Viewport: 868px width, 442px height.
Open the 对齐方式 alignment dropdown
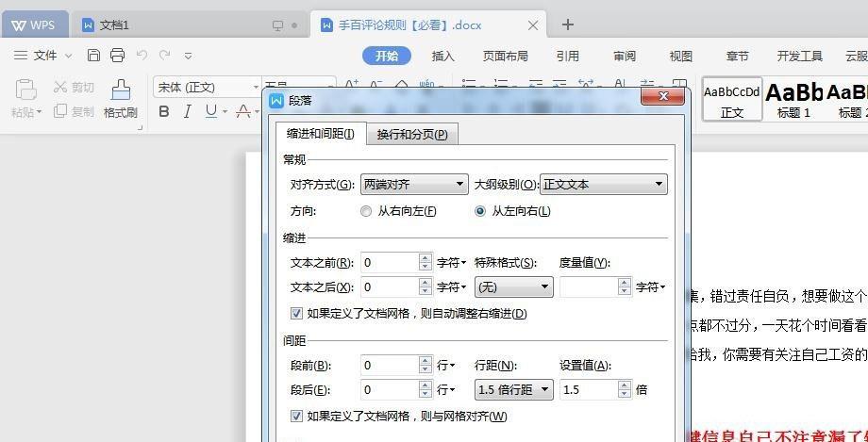414,184
